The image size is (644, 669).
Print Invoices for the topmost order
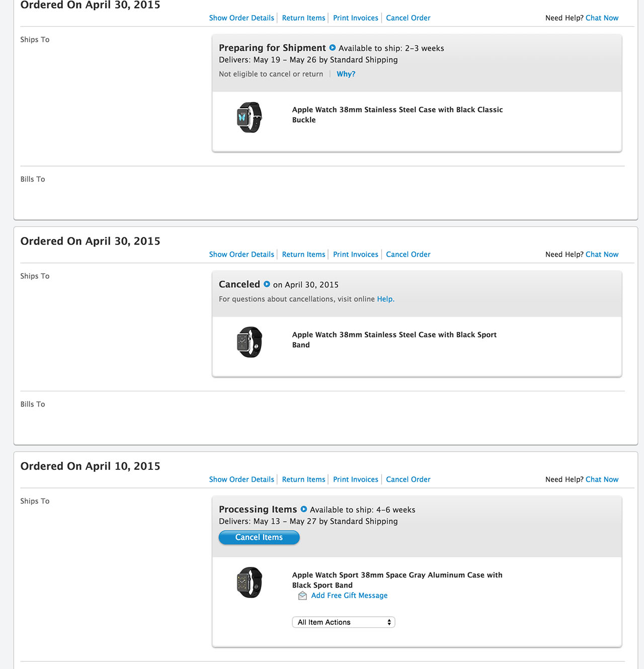point(356,18)
